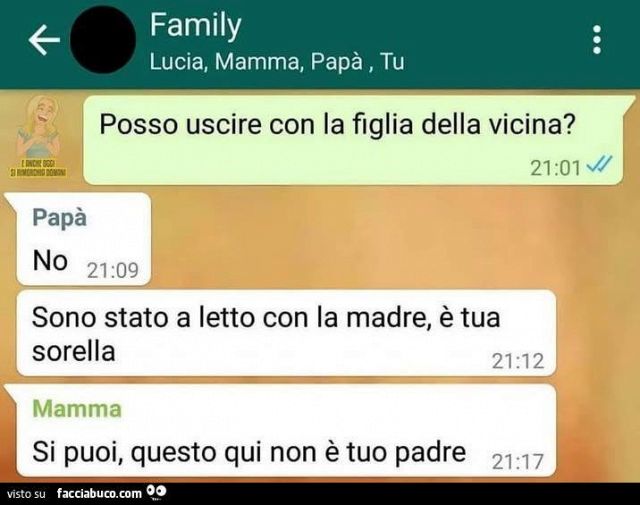
Task: Open the three-dot overflow menu
Action: (x=597, y=40)
